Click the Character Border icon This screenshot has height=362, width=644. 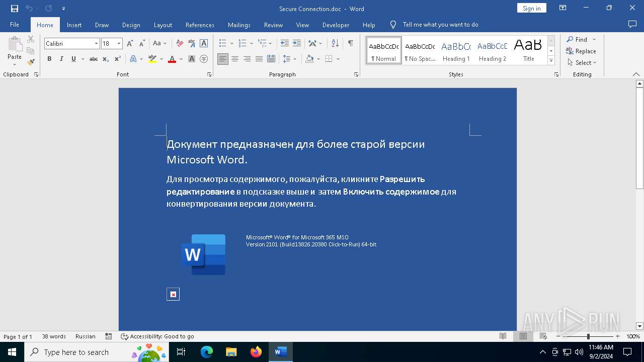tap(204, 44)
